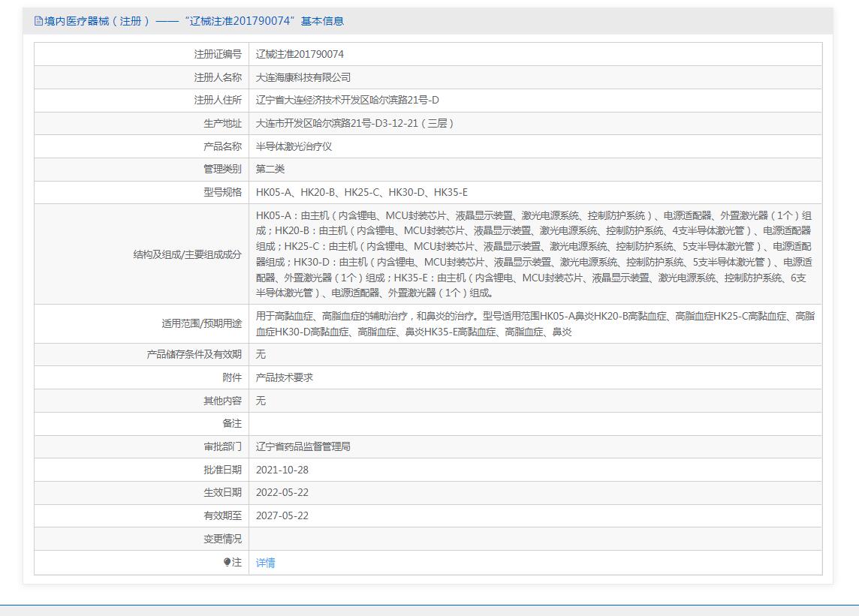Click the 管理类别 label
This screenshot has width=859, height=616.
[x=222, y=170]
